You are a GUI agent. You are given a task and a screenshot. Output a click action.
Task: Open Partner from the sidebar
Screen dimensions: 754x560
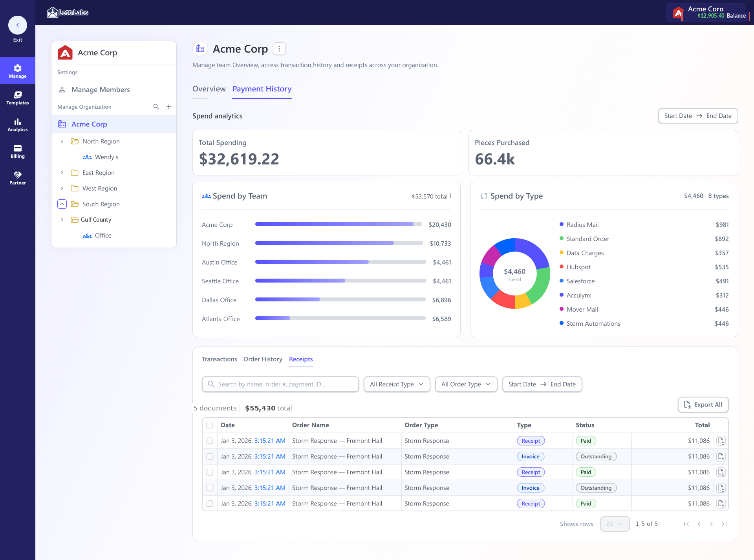(x=18, y=178)
